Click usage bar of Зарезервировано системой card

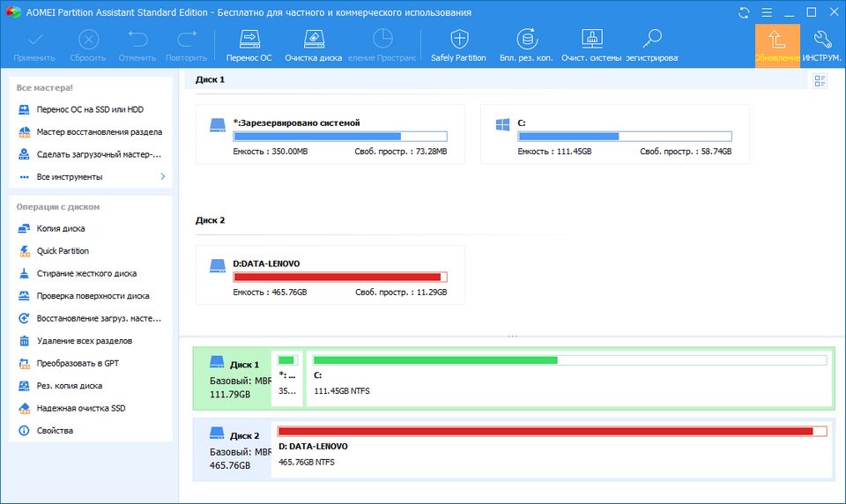click(340, 137)
